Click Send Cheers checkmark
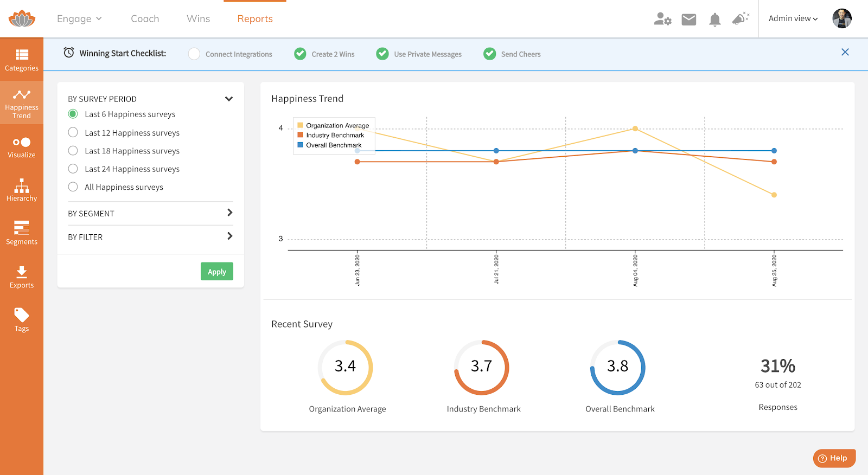The image size is (868, 475). click(x=490, y=54)
